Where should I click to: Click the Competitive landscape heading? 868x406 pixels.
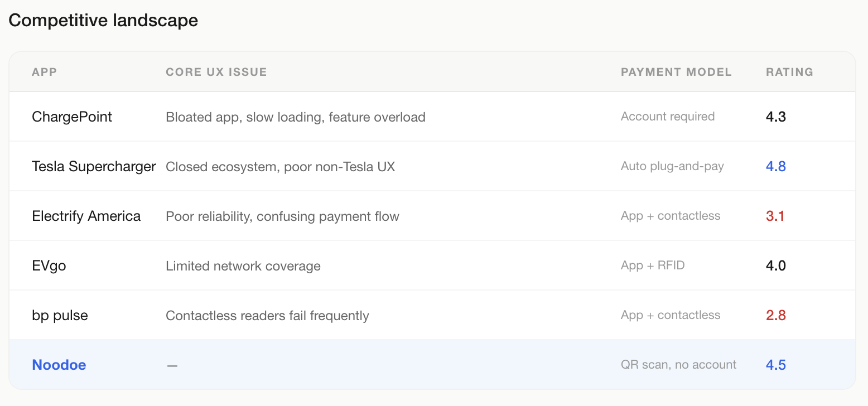click(x=103, y=21)
